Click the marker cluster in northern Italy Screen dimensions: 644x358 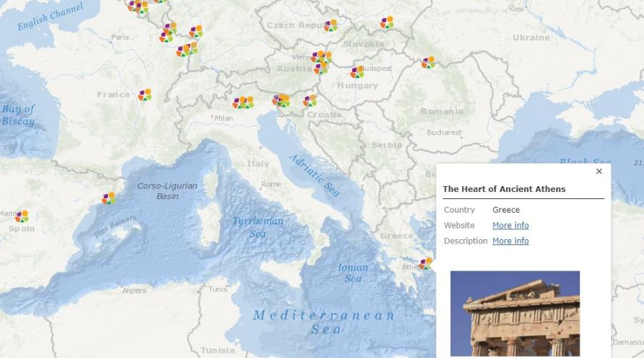[x=243, y=102]
